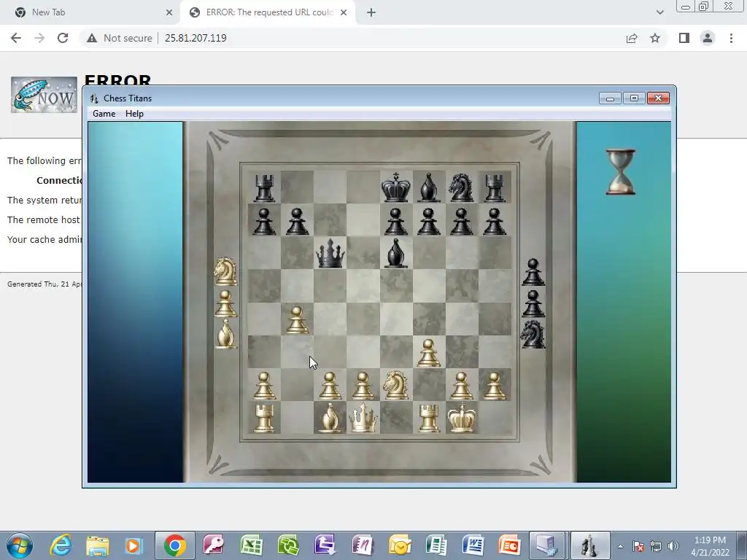Launch Microsoft PowerPoint from the taskbar
Image resolution: width=747 pixels, height=560 pixels.
pyautogui.click(x=509, y=545)
